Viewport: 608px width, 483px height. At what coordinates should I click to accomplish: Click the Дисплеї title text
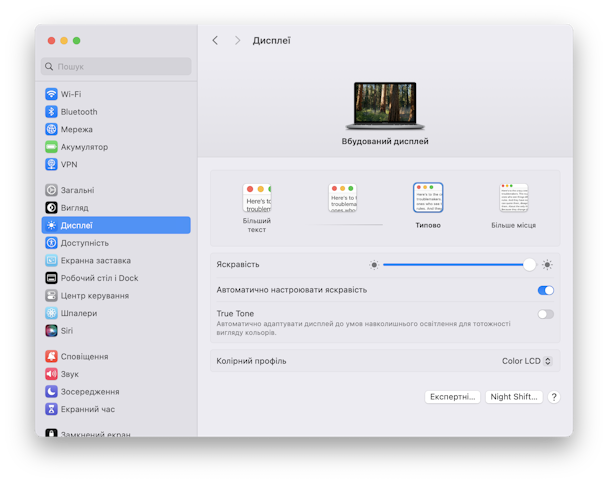click(272, 41)
